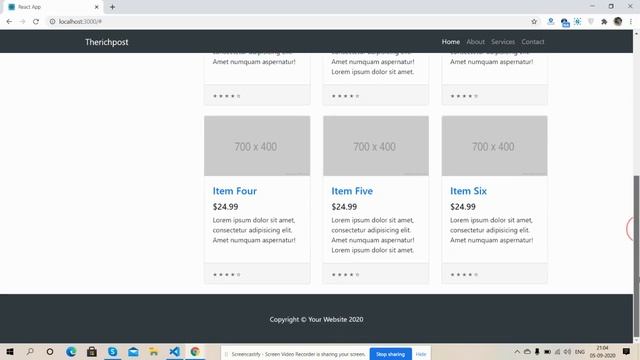Click the ENG language indicator
Viewport: 640px width, 360px height.
click(x=580, y=351)
